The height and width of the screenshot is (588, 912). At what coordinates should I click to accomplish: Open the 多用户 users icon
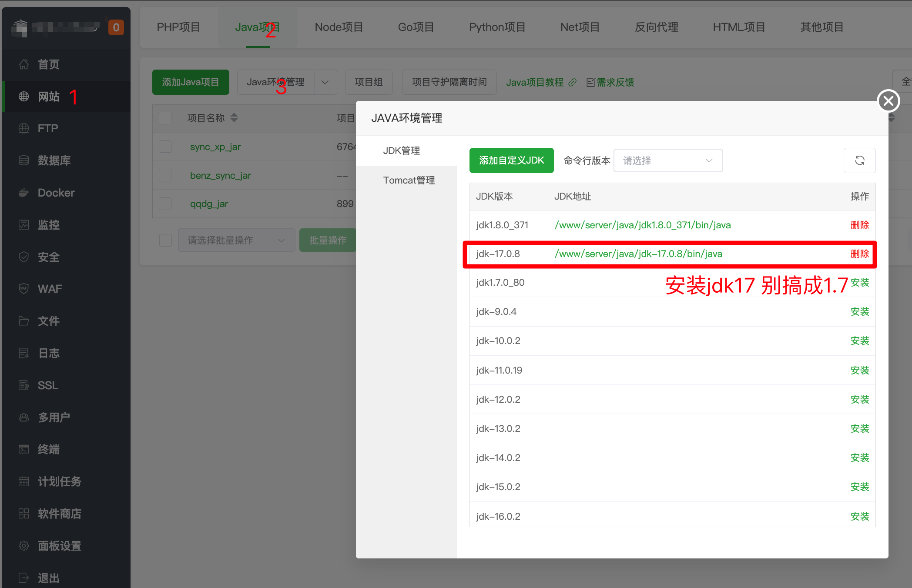coord(24,418)
